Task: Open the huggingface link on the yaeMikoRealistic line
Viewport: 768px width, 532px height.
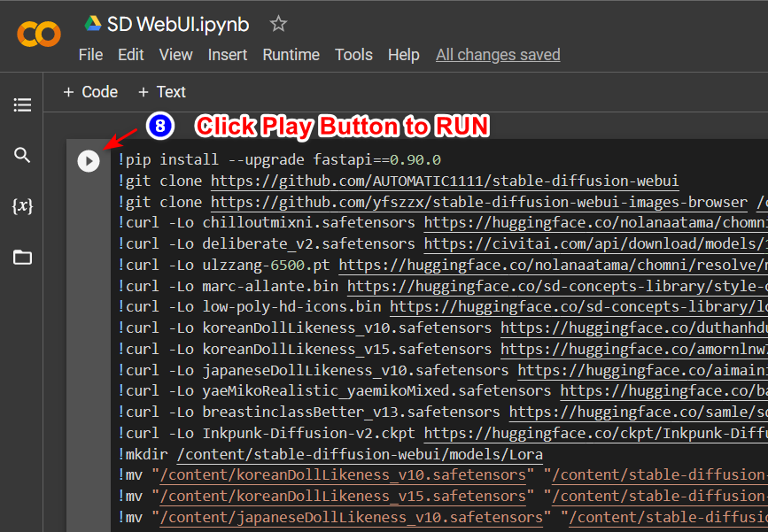Action: [x=663, y=391]
